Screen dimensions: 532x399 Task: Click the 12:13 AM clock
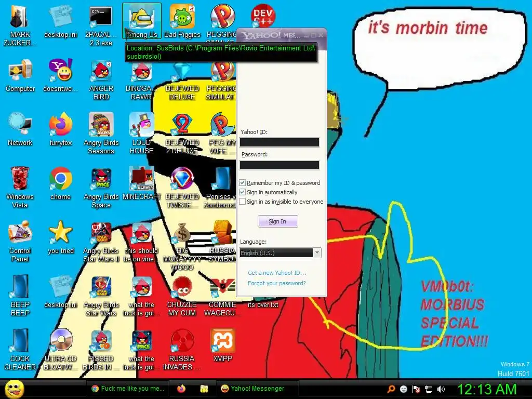click(x=487, y=389)
